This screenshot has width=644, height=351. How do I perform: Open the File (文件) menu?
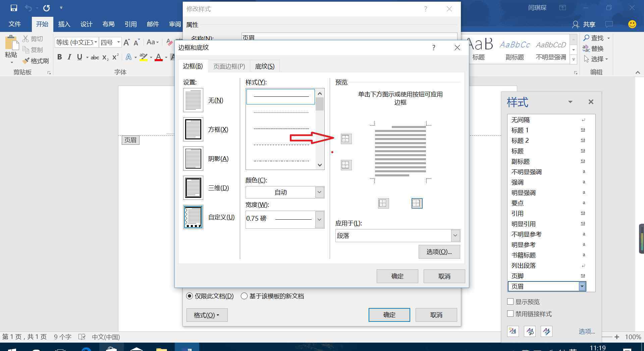coord(14,24)
